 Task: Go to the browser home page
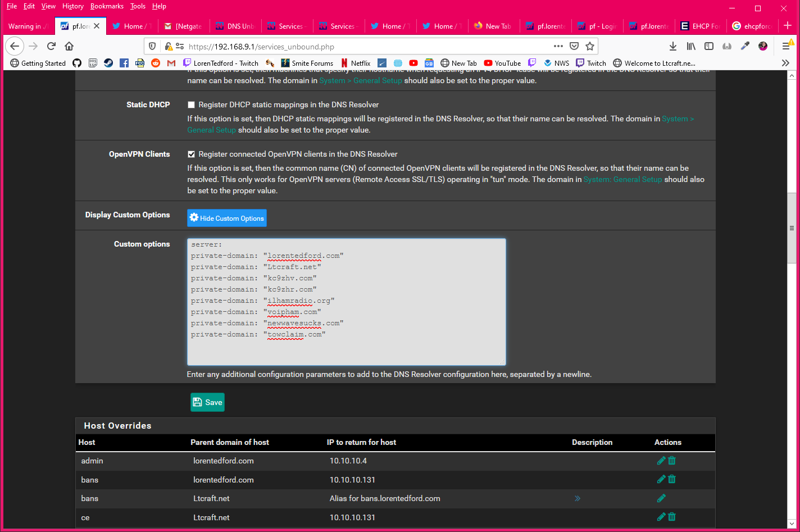69,46
